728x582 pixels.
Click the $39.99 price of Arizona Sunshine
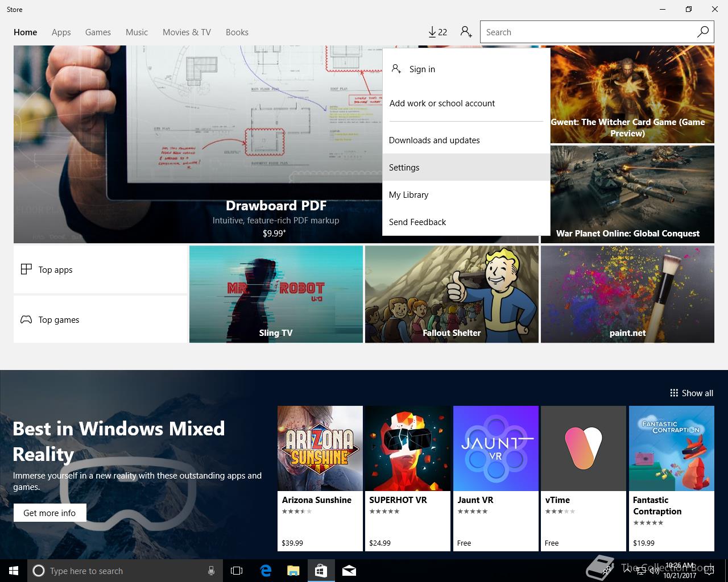coord(292,543)
